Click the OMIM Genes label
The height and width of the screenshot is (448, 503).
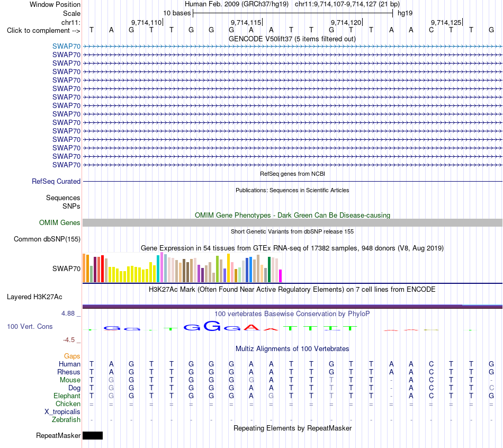(59, 223)
